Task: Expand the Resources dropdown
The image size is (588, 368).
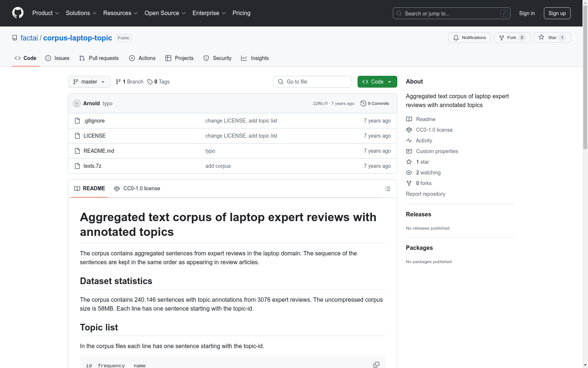Action: [x=121, y=13]
